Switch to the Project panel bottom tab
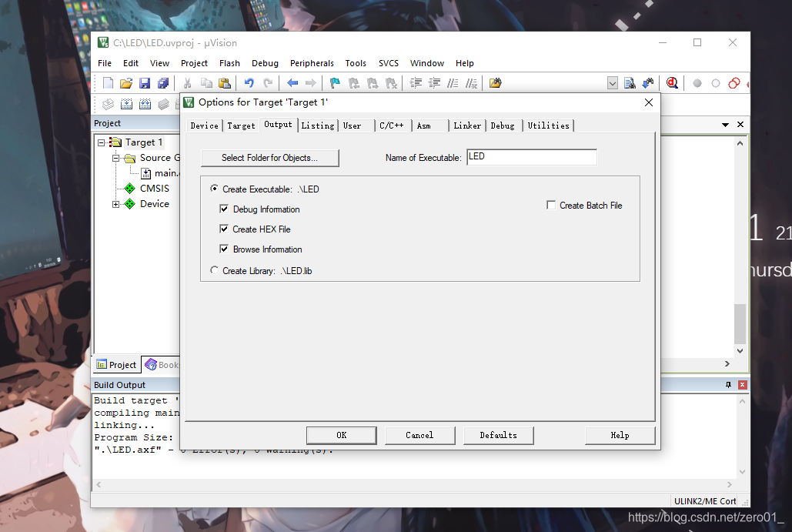Viewport: 792px width, 532px height. (117, 364)
